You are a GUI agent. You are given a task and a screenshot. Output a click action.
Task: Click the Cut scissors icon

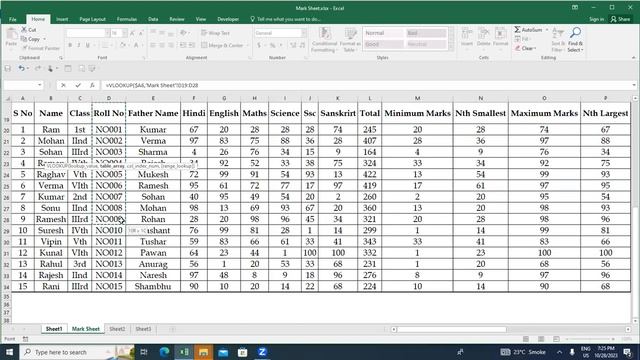click(x=24, y=30)
